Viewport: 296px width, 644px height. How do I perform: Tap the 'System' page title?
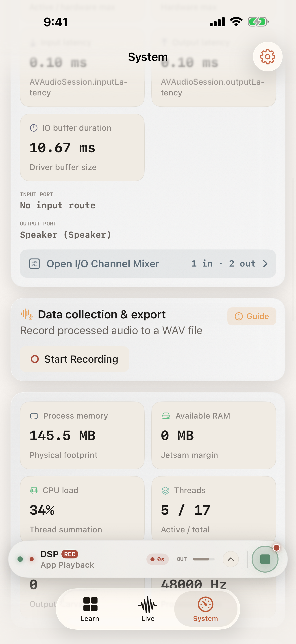tap(148, 57)
